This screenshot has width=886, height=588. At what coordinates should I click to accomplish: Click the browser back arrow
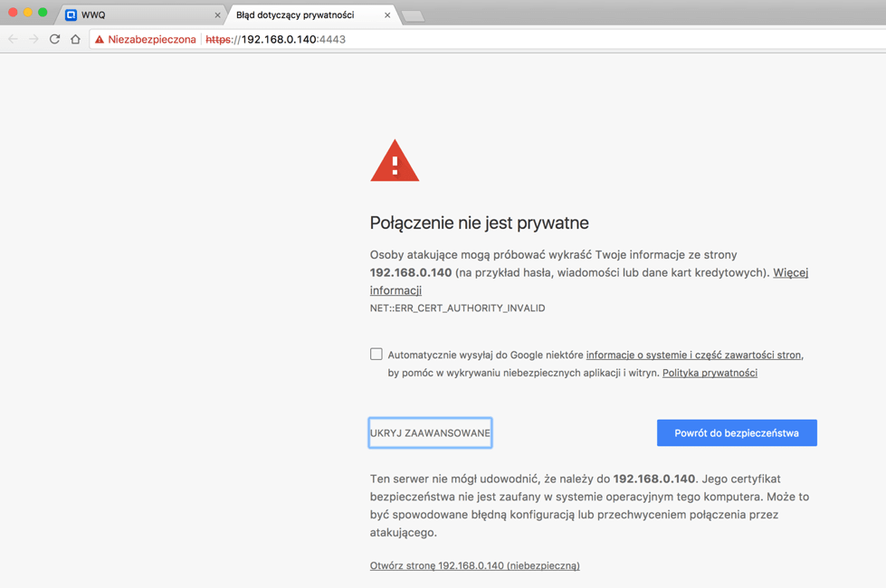[x=14, y=40]
